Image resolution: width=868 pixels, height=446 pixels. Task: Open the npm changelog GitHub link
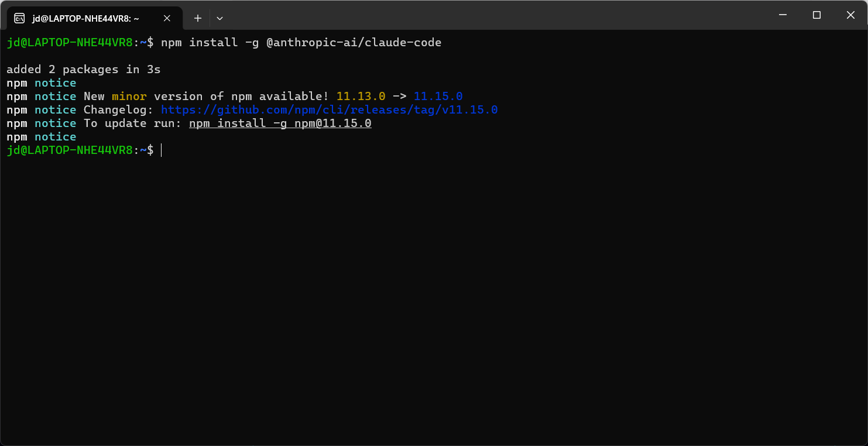[x=329, y=110]
